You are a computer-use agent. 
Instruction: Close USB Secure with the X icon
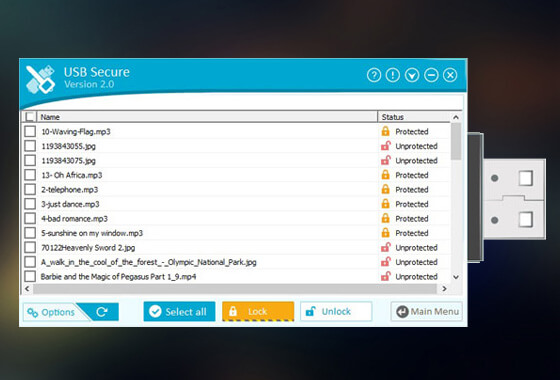pyautogui.click(x=450, y=75)
